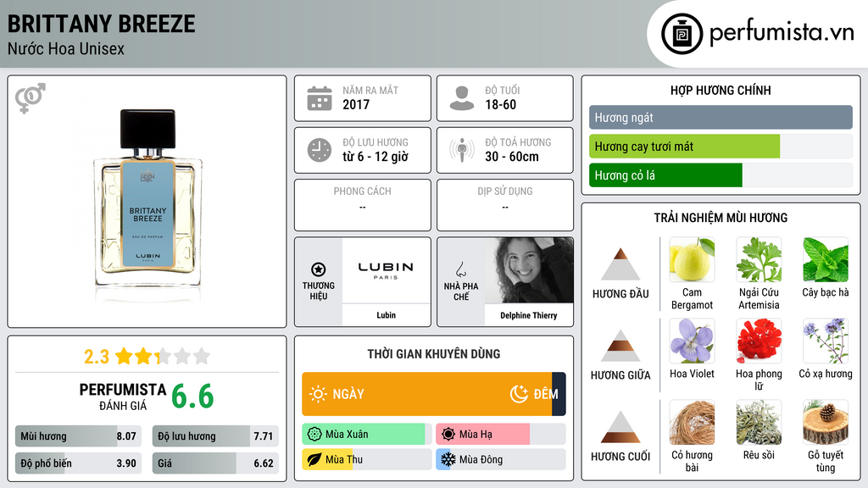Click the Hợp hương chính heading
Viewport: 868px width, 488px height.
[x=721, y=90]
